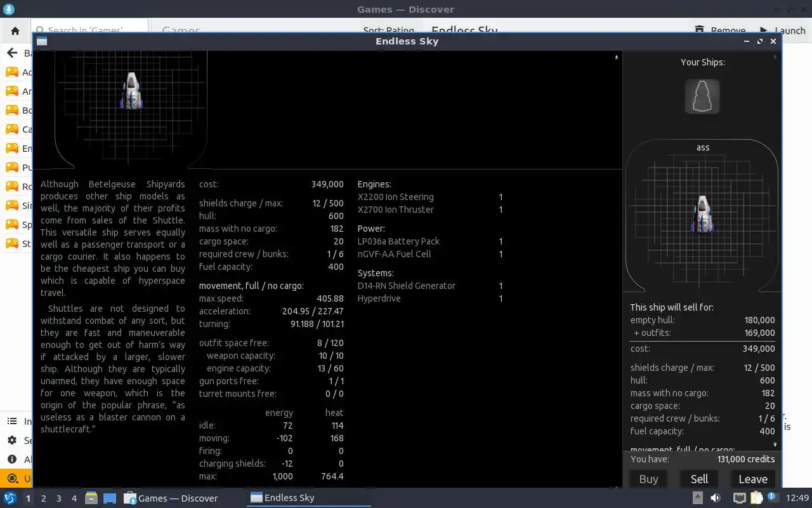The image size is (812, 508).
Task: Click the 'max speed:' stat label
Action: point(221,298)
